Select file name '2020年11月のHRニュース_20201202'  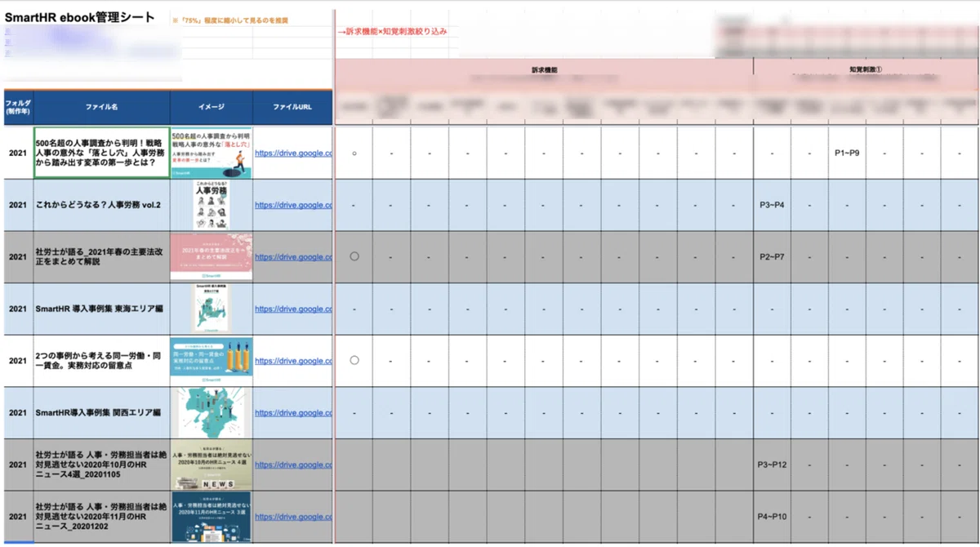(102, 517)
